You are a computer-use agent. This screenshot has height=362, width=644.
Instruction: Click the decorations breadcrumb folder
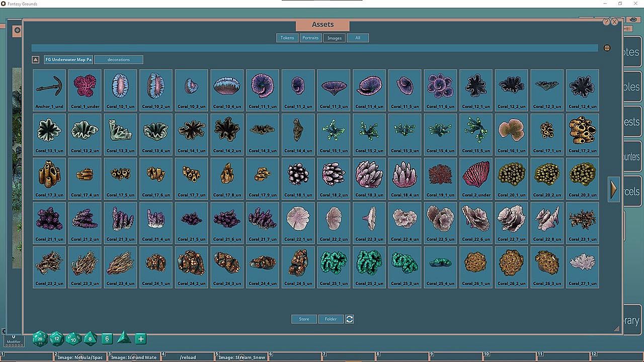point(119,60)
